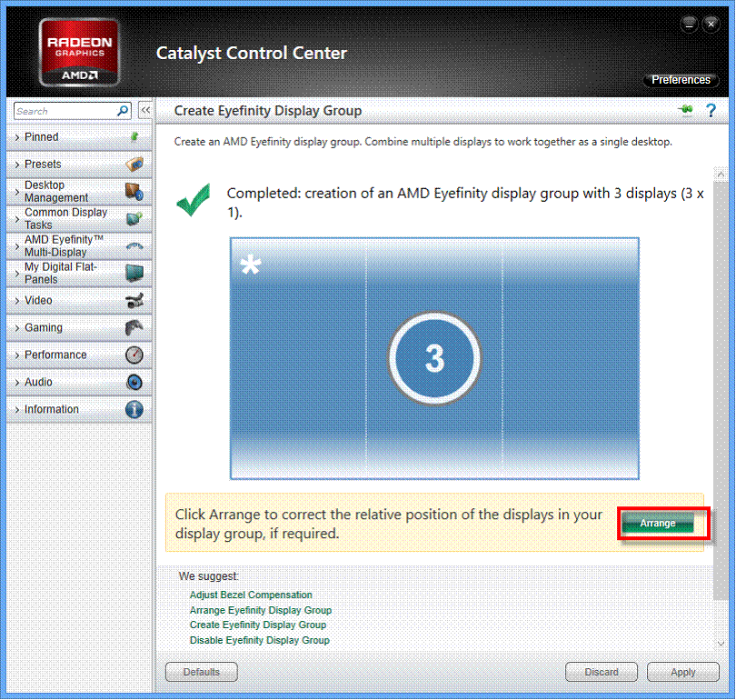Screen dimensions: 736x700
Task: Expand the Information section chevron
Action: click(17, 409)
